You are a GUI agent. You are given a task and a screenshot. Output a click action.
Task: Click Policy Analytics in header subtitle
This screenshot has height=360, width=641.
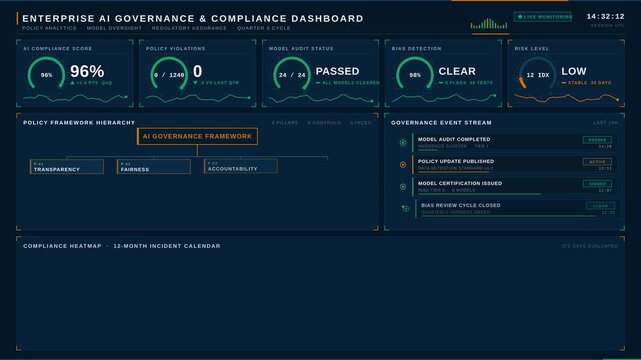[x=49, y=28]
